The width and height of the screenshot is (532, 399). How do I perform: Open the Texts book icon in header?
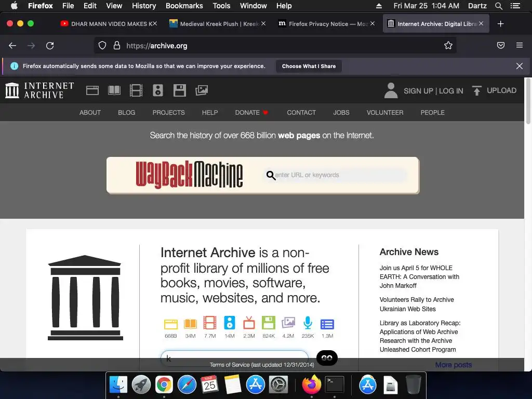114,90
